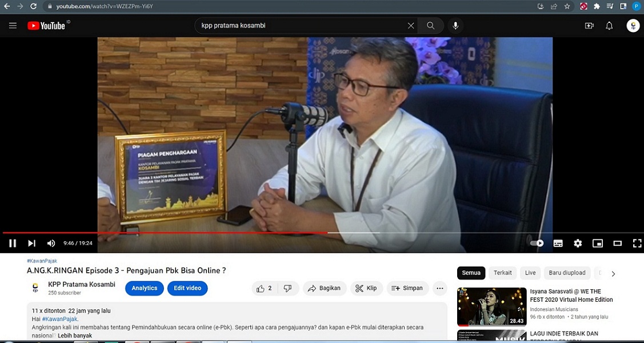Open the notifications bell
This screenshot has height=343, width=644.
point(609,26)
